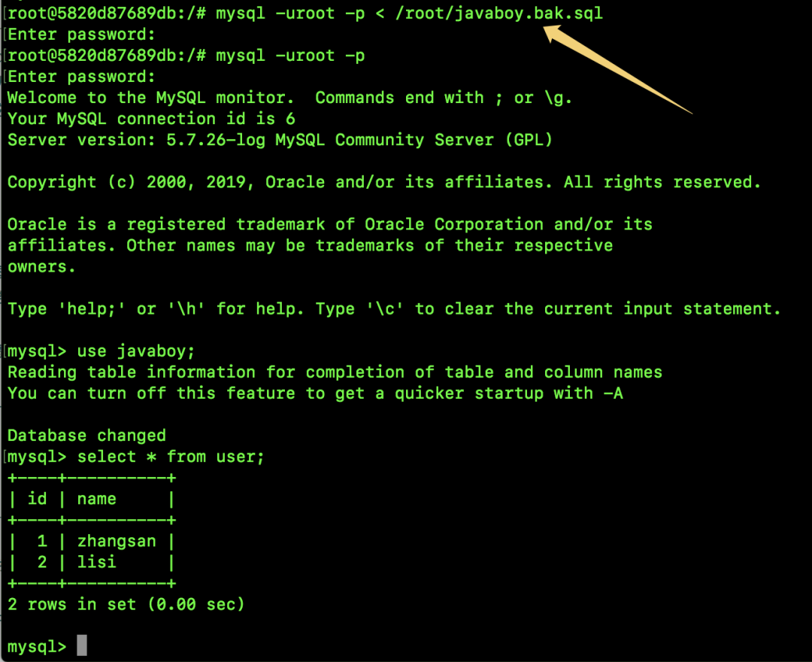Click the 'select * from user;' query

coord(171,457)
